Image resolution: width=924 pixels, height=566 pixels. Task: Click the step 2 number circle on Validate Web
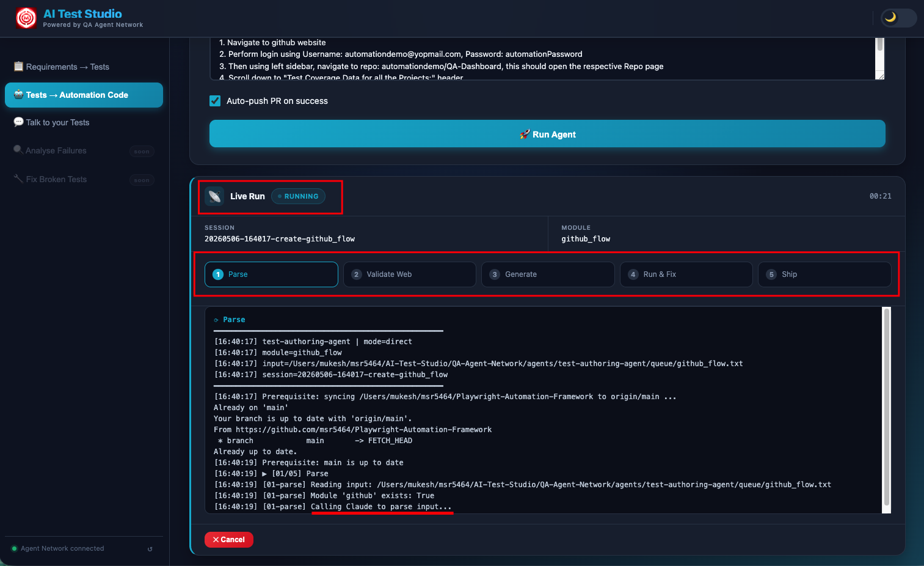[x=357, y=274]
